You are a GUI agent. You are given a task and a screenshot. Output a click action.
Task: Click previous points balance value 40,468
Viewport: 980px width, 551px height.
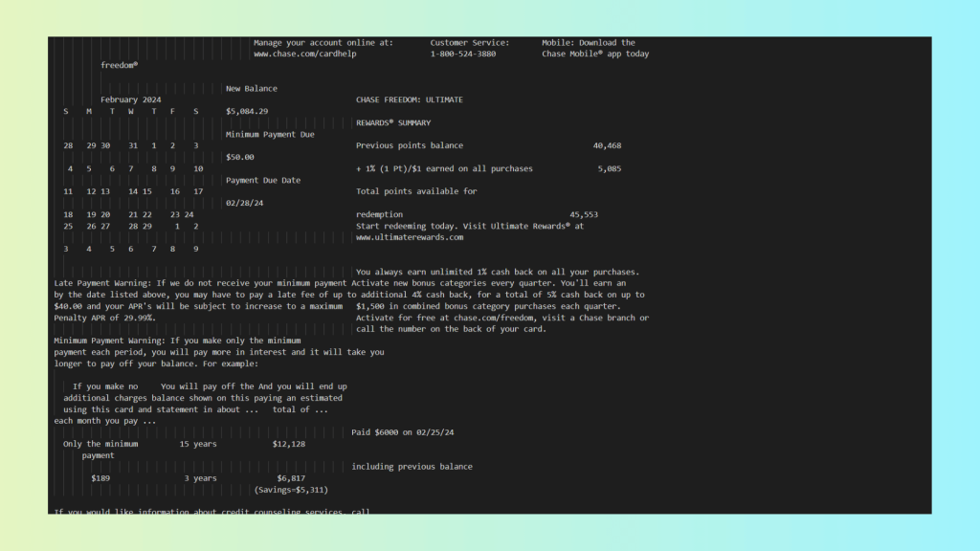pyautogui.click(x=608, y=146)
